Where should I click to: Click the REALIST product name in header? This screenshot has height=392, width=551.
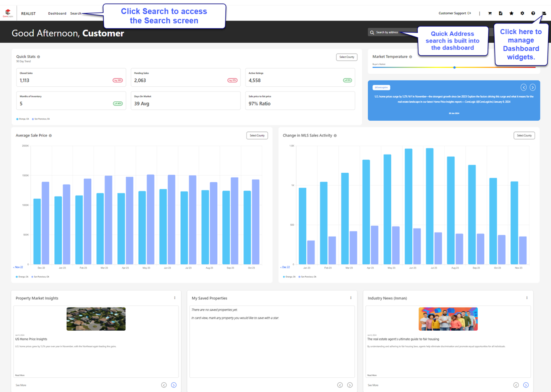pyautogui.click(x=28, y=13)
